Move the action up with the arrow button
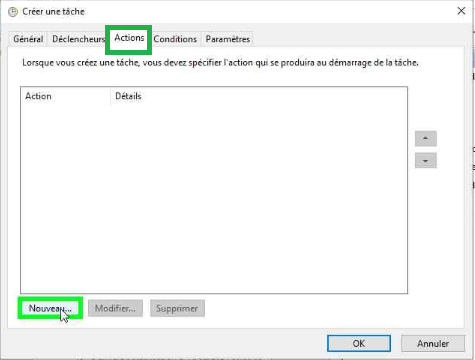The height and width of the screenshot is (360, 475). pos(426,138)
